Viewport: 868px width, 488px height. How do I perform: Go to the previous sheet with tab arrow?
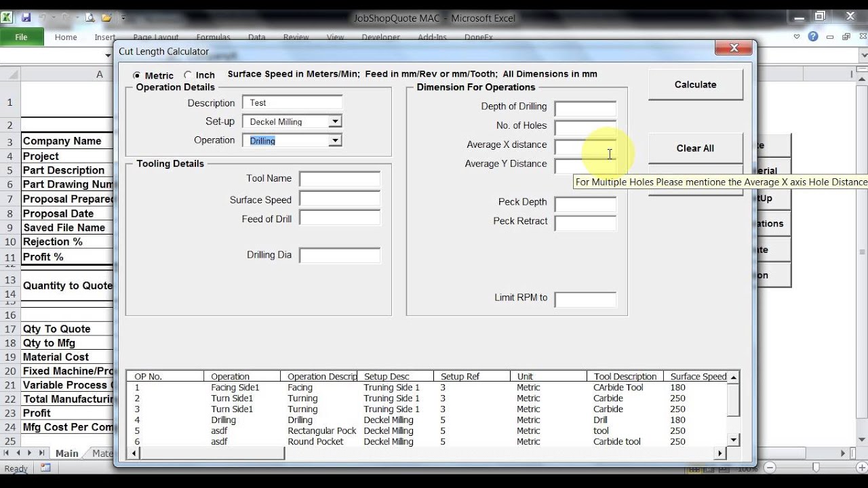18,453
